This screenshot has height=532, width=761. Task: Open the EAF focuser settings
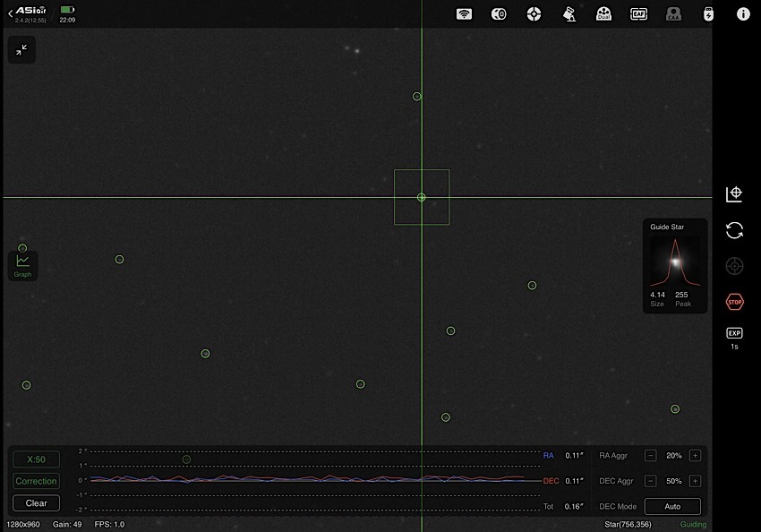[638, 13]
